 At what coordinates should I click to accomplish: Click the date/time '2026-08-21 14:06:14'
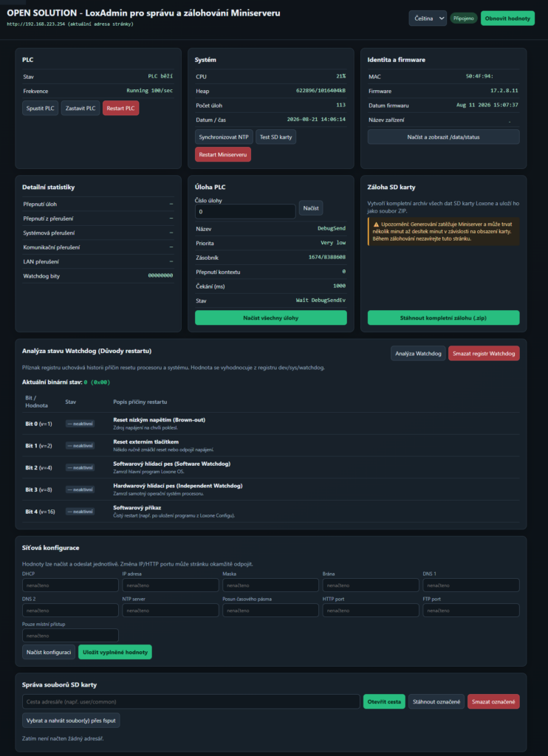tap(317, 119)
